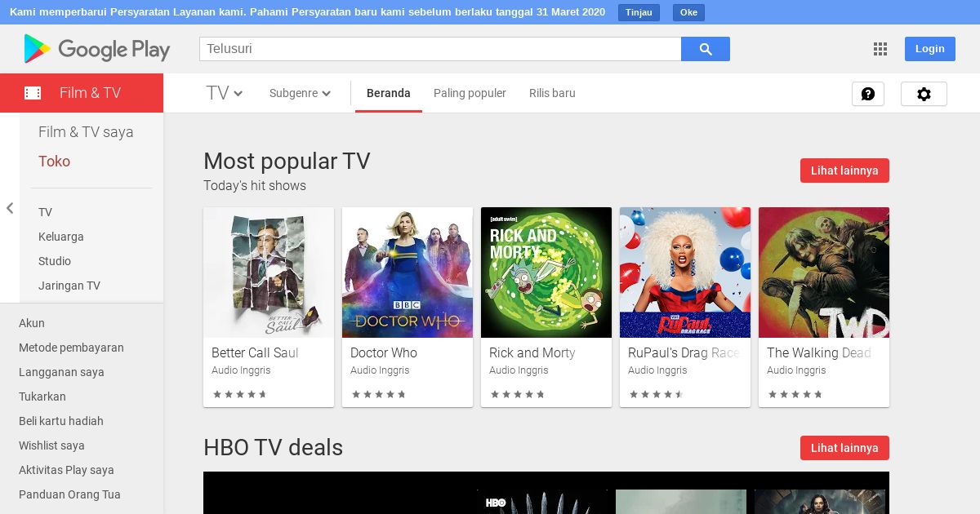
Task: Click the HBO TV deals heading
Action: coord(273,447)
